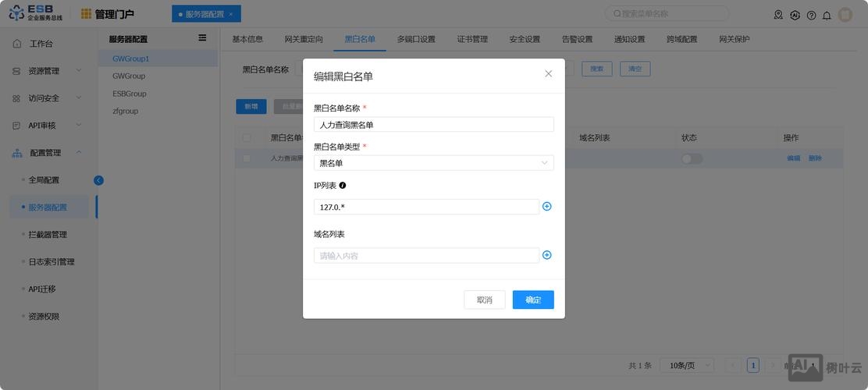Viewport: 868px width, 390px height.
Task: Click the 搜索菜单名称 search box
Action: 667,14
